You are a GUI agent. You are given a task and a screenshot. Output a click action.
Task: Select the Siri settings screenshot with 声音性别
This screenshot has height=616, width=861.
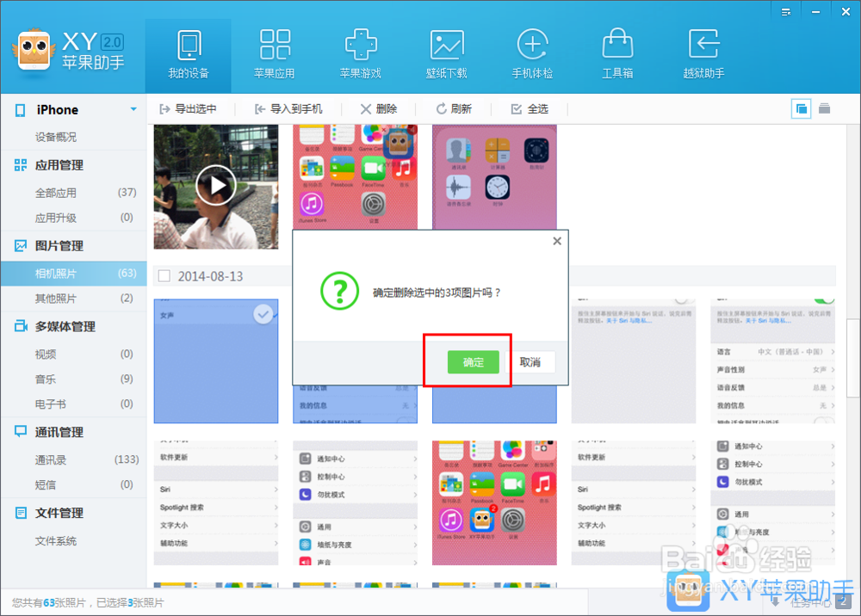pos(772,361)
